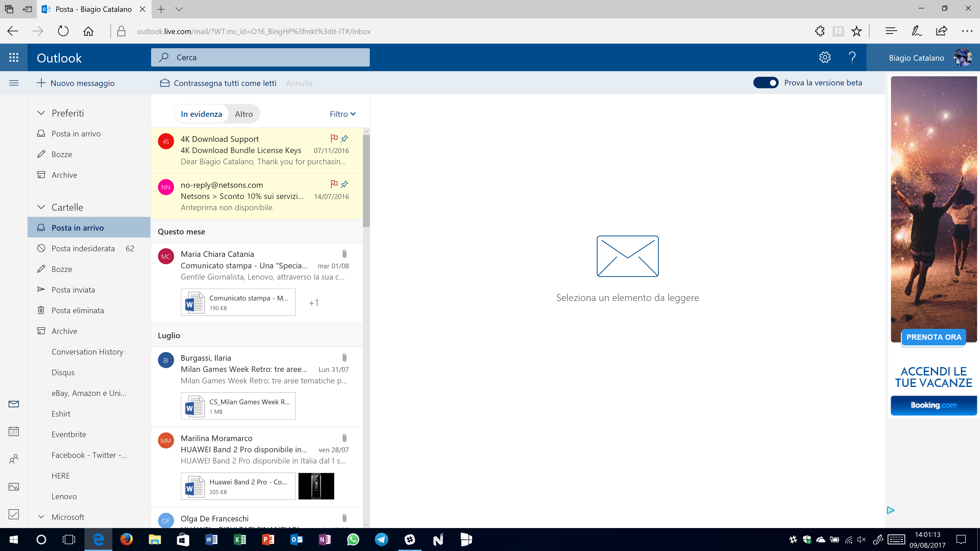The width and height of the screenshot is (980, 551).
Task: Click the AdChoices icon below the ad
Action: coord(890,510)
